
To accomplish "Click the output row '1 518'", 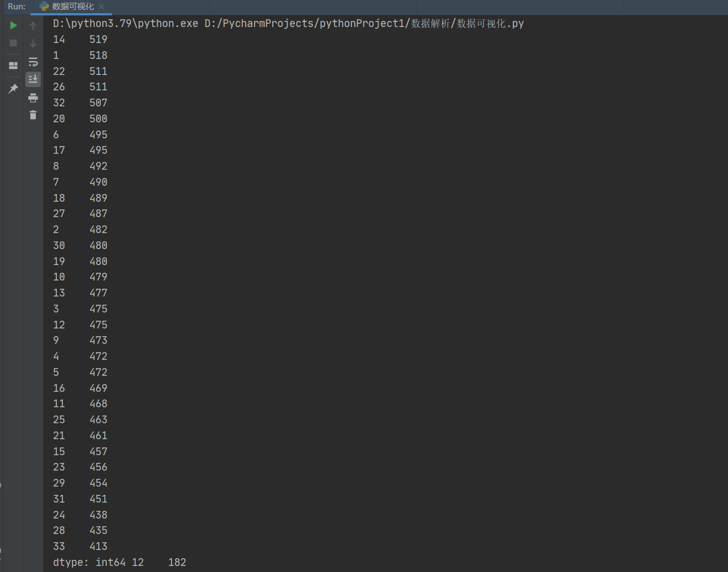I will point(80,56).
